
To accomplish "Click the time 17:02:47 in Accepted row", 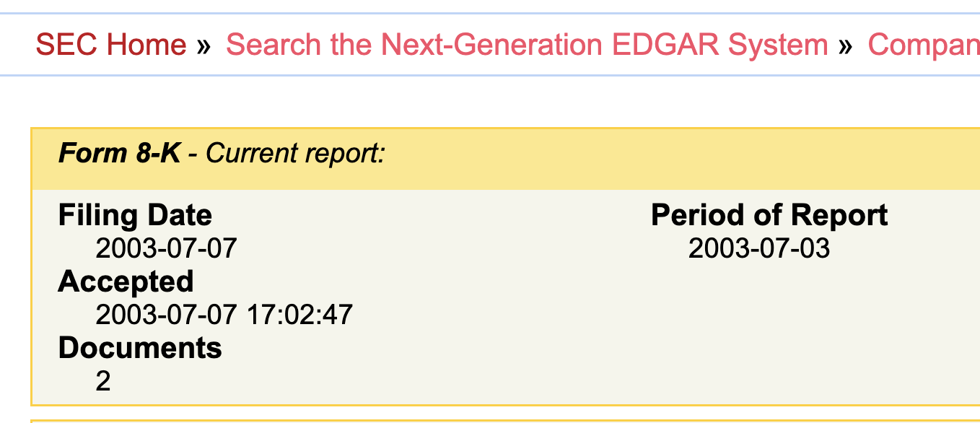I will coord(299,315).
